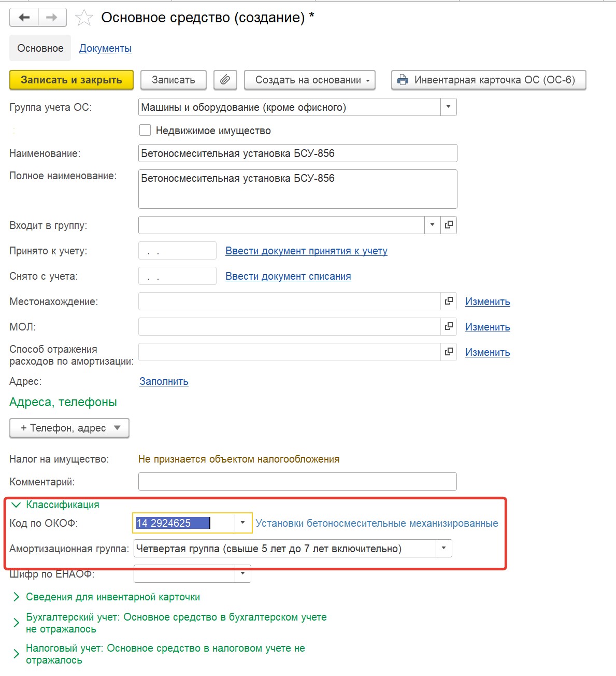
Task: Click Ввести документ списания link
Action: [x=288, y=276]
